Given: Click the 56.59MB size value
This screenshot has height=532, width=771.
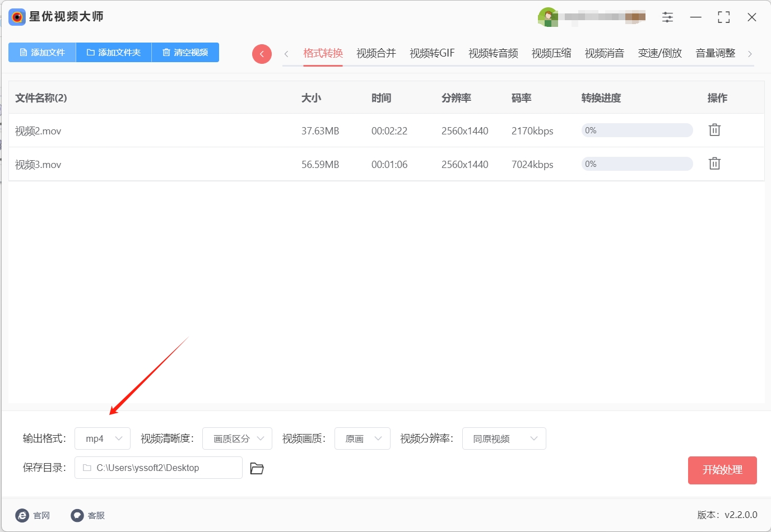Looking at the screenshot, I should click(x=321, y=165).
